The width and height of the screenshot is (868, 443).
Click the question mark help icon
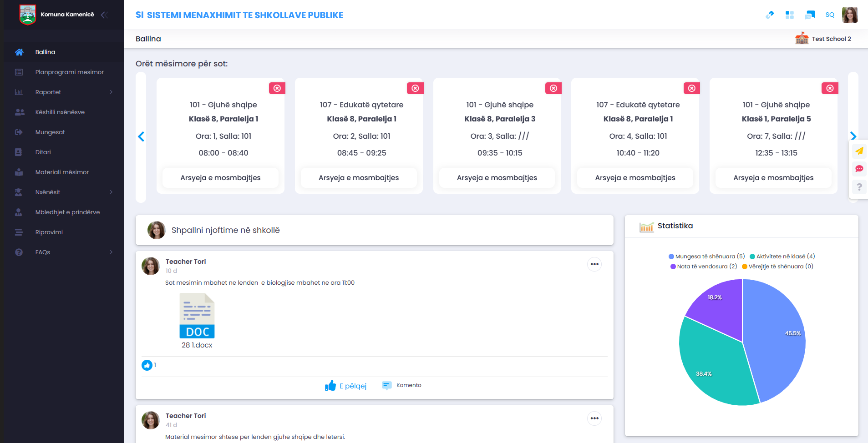[859, 187]
